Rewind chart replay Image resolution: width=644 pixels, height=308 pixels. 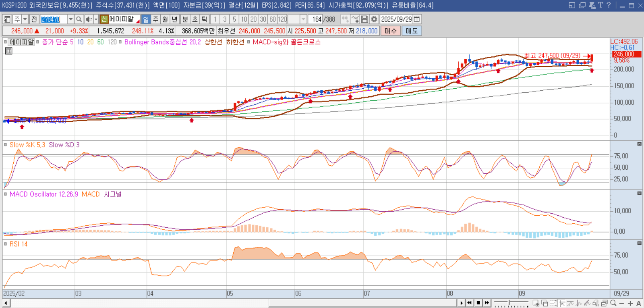(470, 303)
